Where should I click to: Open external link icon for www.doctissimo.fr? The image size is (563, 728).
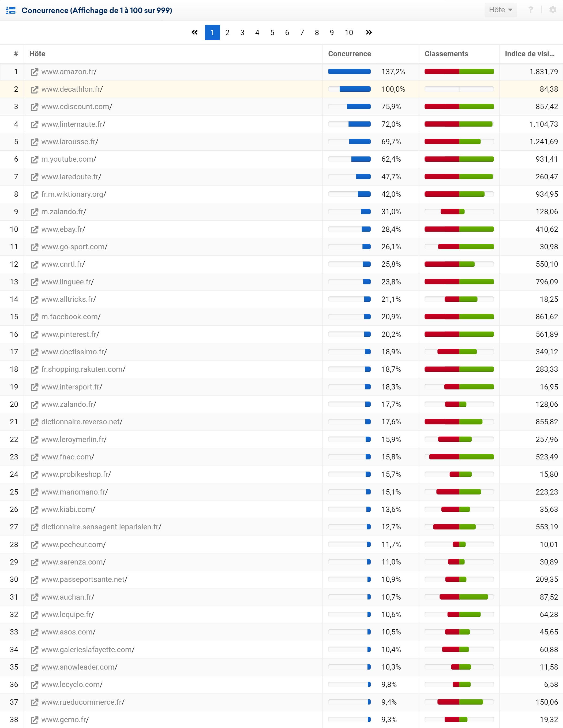pyautogui.click(x=34, y=352)
